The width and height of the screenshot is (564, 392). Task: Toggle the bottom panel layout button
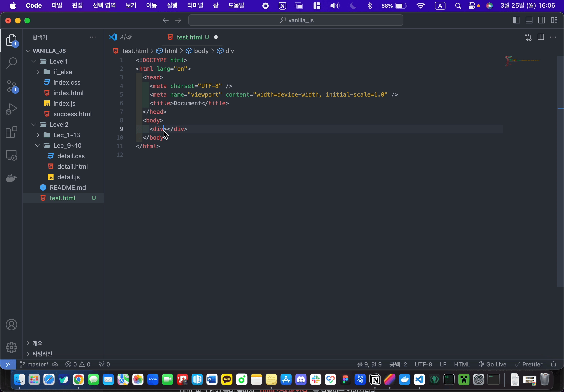[529, 20]
